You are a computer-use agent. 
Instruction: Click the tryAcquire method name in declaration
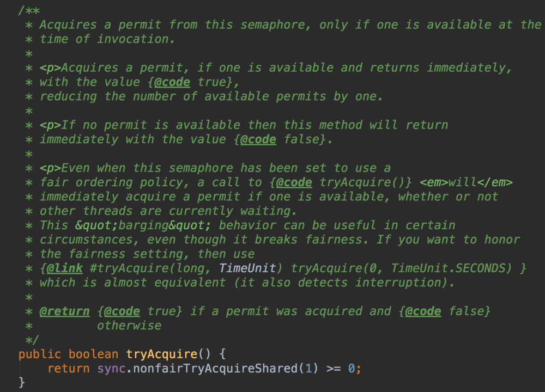click(x=162, y=354)
